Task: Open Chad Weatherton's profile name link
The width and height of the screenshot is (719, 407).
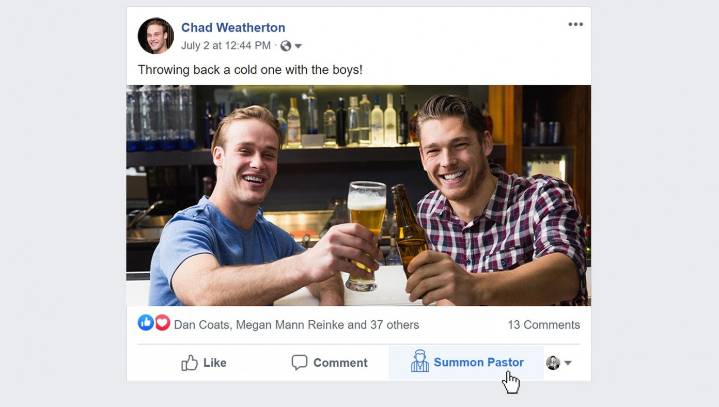Action: 233,28
